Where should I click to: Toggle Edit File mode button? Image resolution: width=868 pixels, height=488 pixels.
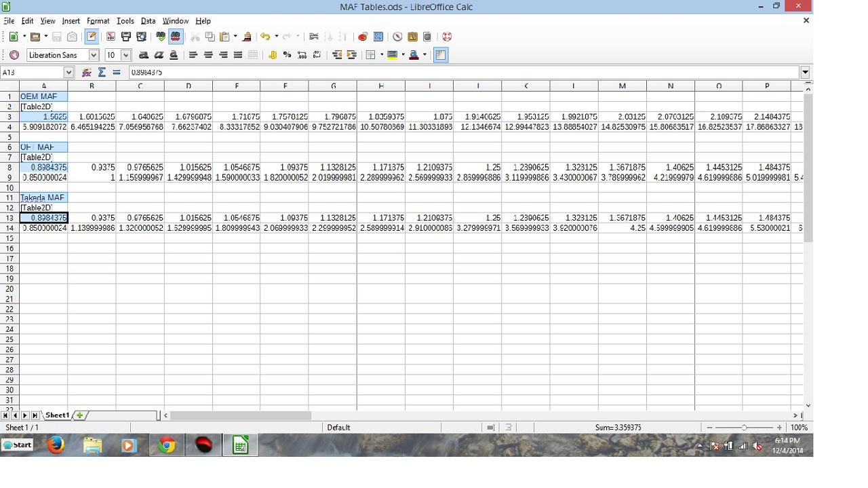(x=92, y=37)
